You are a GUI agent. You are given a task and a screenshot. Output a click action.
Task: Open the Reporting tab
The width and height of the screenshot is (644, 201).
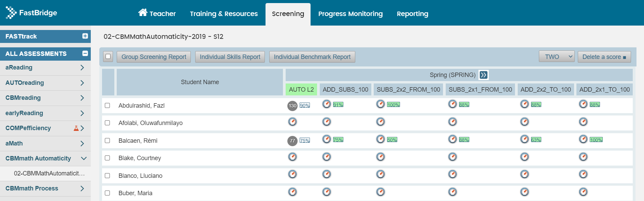tap(412, 14)
